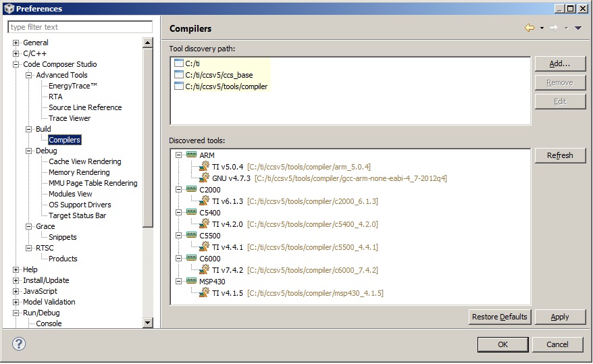Confirm with the OK button
The width and height of the screenshot is (593, 364).
point(503,344)
